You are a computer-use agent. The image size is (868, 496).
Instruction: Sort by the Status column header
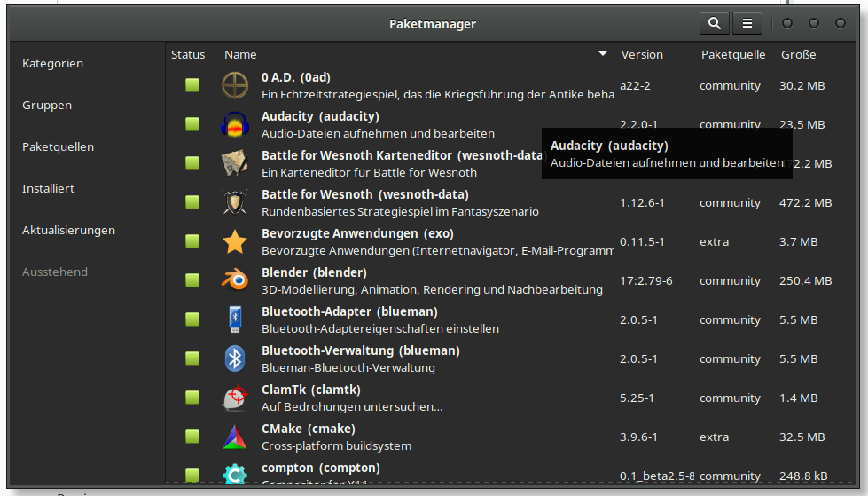tap(188, 54)
